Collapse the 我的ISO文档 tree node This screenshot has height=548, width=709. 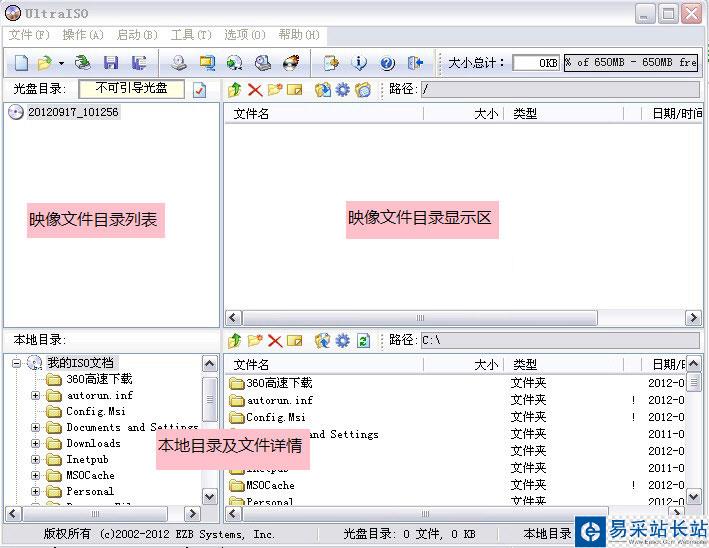pyautogui.click(x=17, y=363)
